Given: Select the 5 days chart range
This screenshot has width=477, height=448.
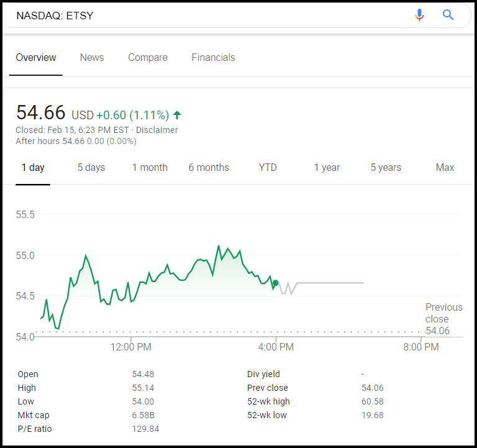Looking at the screenshot, I should tap(91, 168).
